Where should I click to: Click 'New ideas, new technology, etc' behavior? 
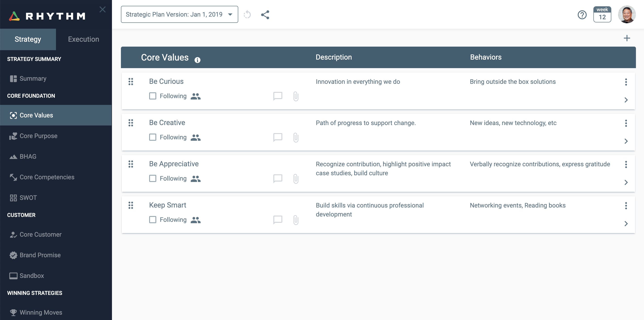tap(513, 123)
